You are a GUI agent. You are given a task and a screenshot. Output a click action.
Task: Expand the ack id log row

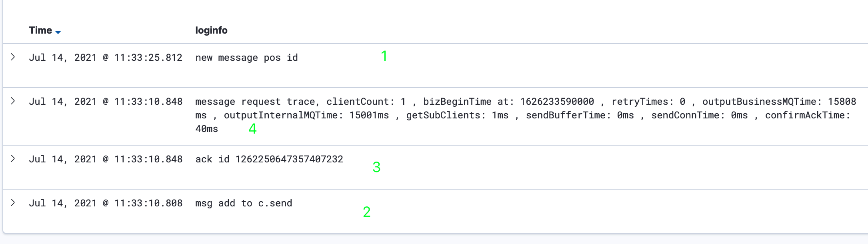[x=13, y=159]
